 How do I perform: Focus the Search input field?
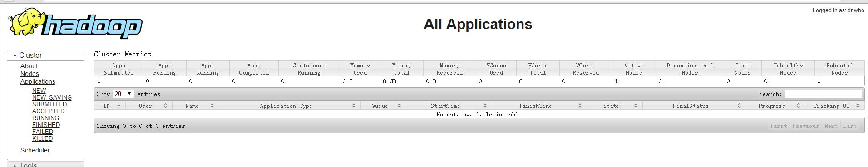(x=824, y=94)
